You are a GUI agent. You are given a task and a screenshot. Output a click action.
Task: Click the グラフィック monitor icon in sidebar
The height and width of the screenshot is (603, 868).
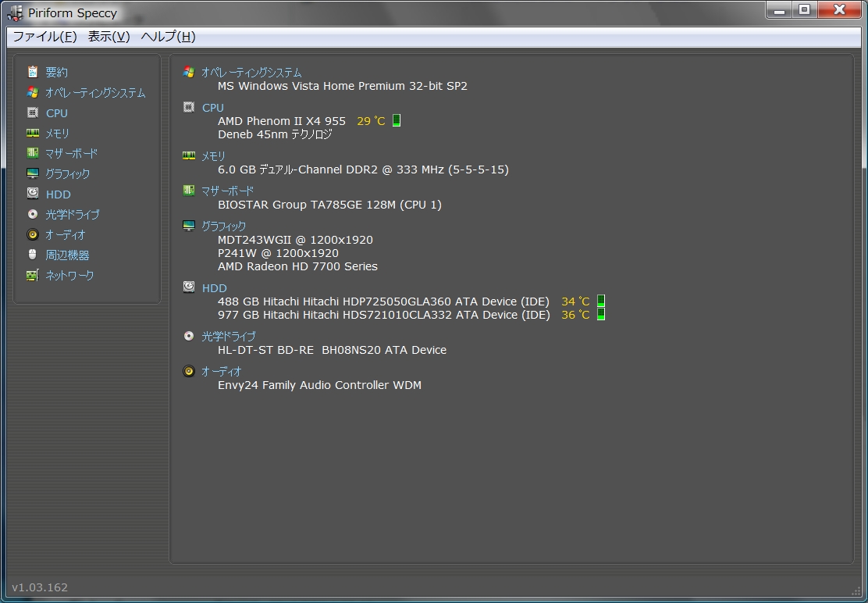click(33, 173)
